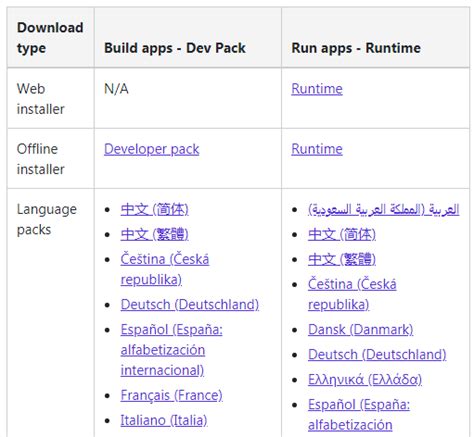Open Dev Pack Deutsch (Deutschland) link

[x=190, y=304]
